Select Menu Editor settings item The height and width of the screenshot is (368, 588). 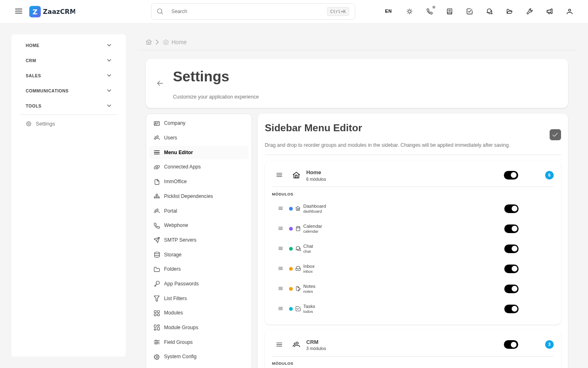pyautogui.click(x=199, y=153)
